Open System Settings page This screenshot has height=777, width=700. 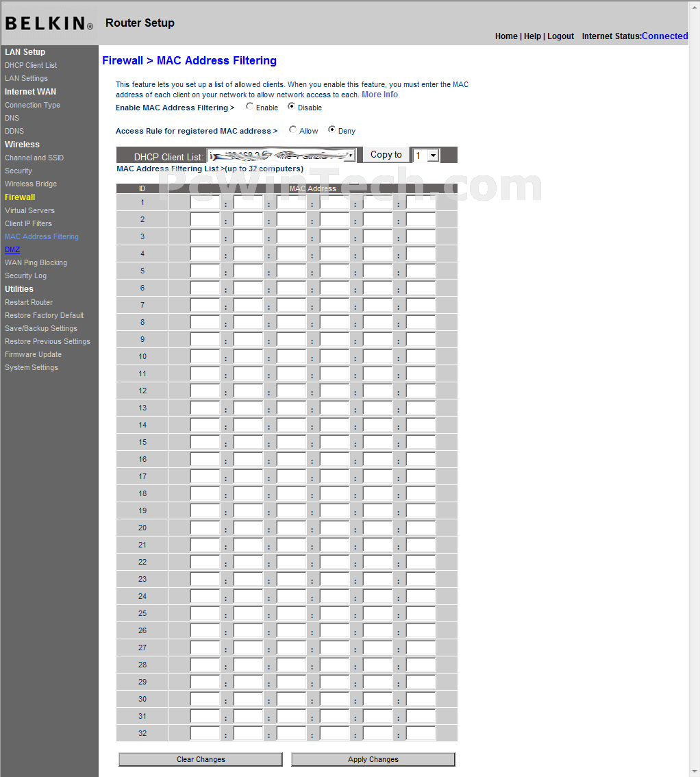[32, 367]
